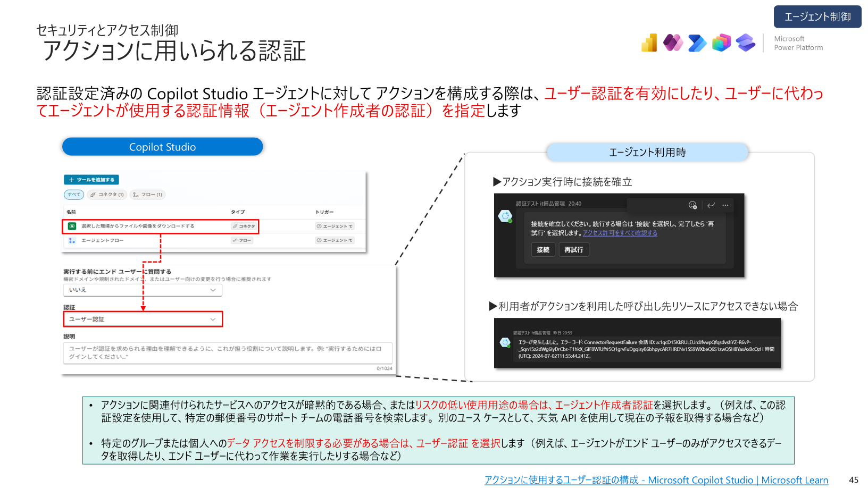Click the agent flow icon beside エージェントフロー
Screen dimensions: 868x488
tap(72, 240)
